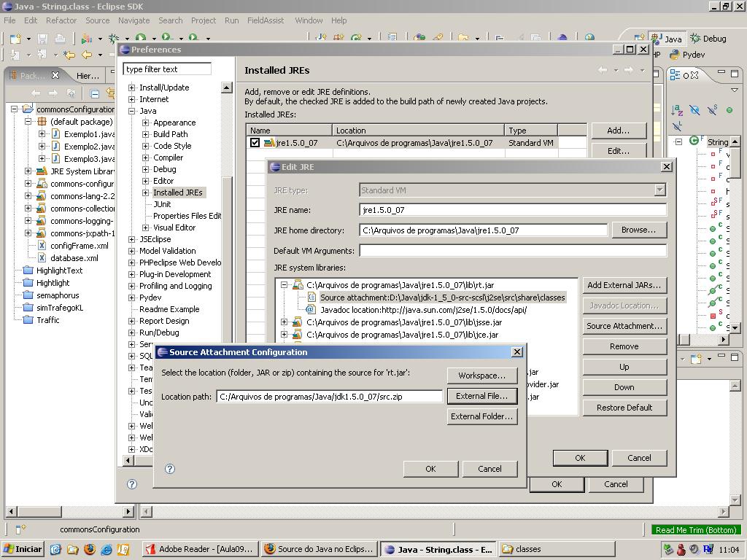The image size is (747, 560).
Task: Click the Debug bug icon in main toolbar
Action: click(114, 39)
